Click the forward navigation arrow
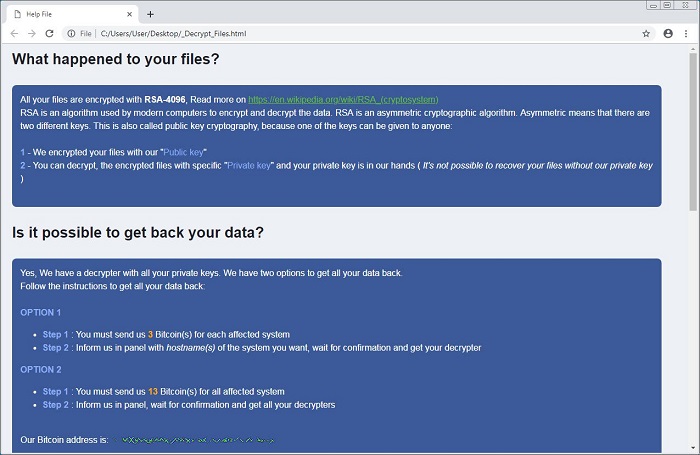Image resolution: width=700 pixels, height=455 pixels. [x=31, y=33]
